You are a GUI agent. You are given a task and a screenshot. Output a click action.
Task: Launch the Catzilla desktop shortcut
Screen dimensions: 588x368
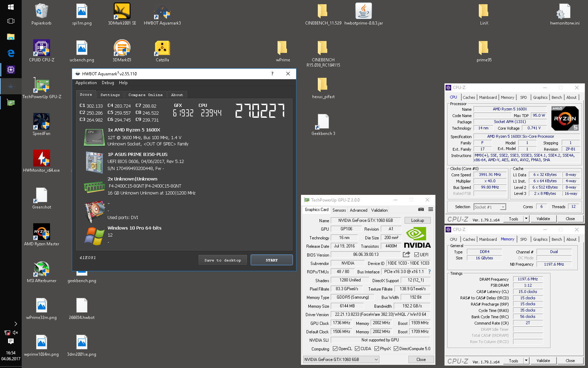(x=162, y=51)
